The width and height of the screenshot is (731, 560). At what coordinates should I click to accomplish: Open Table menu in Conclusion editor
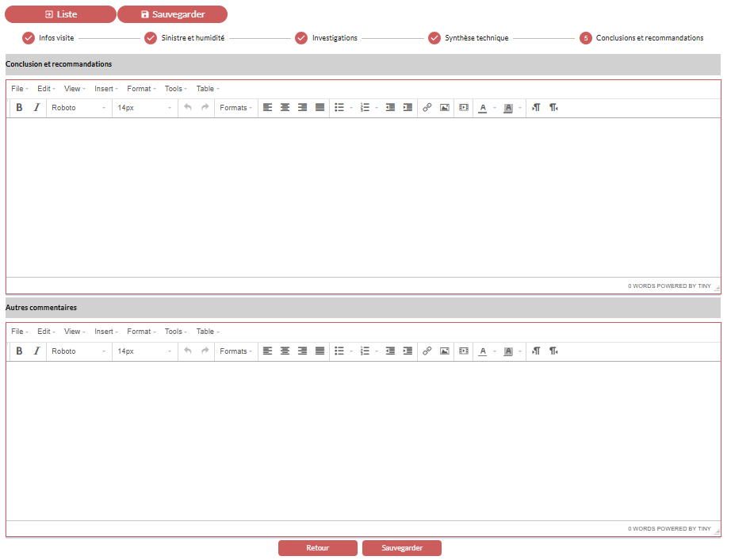click(x=208, y=89)
